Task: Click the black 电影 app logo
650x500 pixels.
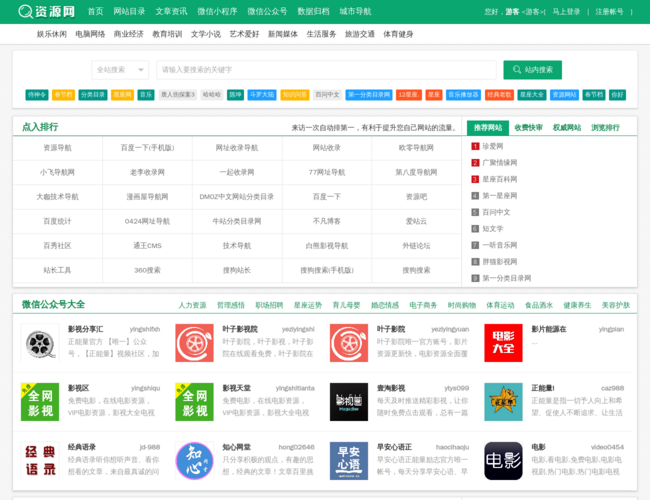Action: (503, 461)
